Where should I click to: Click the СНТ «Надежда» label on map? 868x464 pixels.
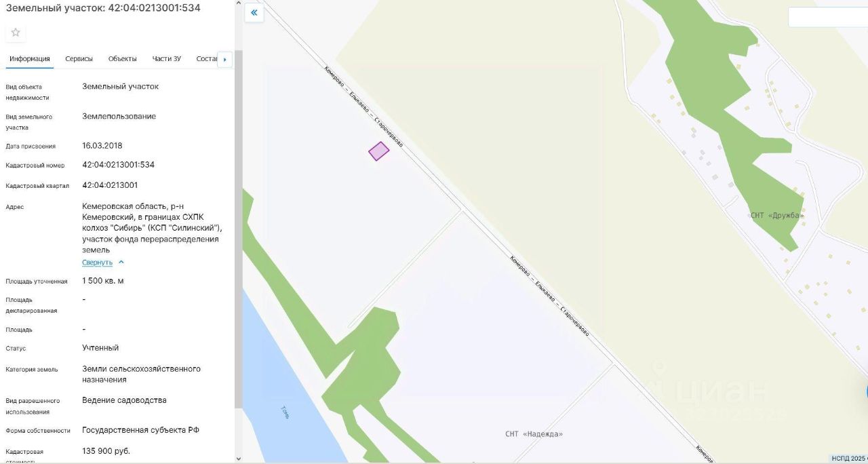pos(534,434)
